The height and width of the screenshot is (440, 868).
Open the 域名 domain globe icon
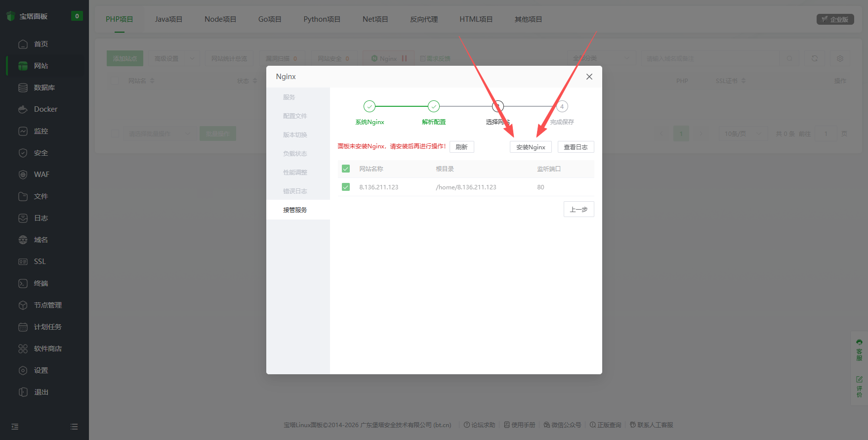click(x=23, y=240)
